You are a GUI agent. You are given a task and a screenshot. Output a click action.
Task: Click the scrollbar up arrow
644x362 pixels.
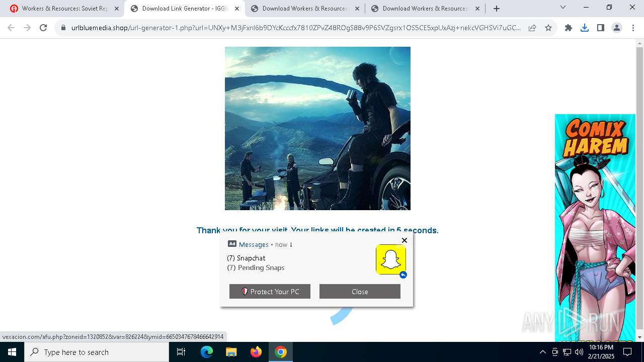640,43
